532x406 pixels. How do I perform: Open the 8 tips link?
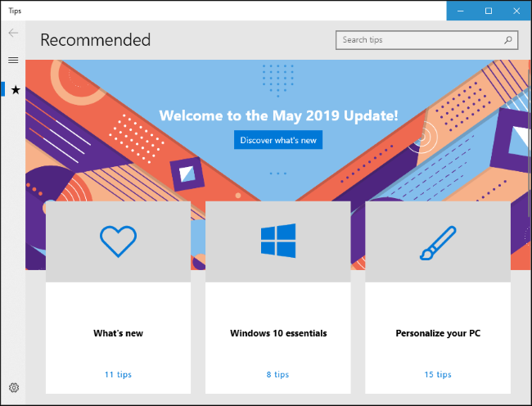click(x=277, y=374)
